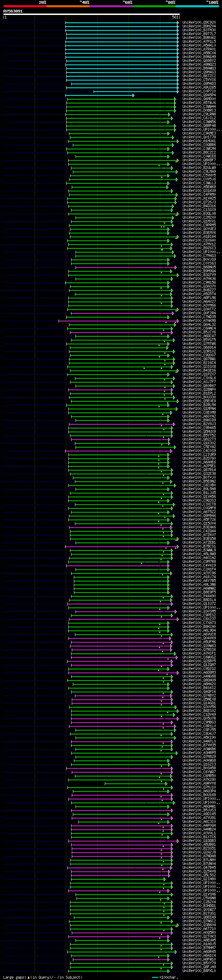Open hit UniRef100_Q6MD00
Screen dimensions: 222x980
(199, 99)
